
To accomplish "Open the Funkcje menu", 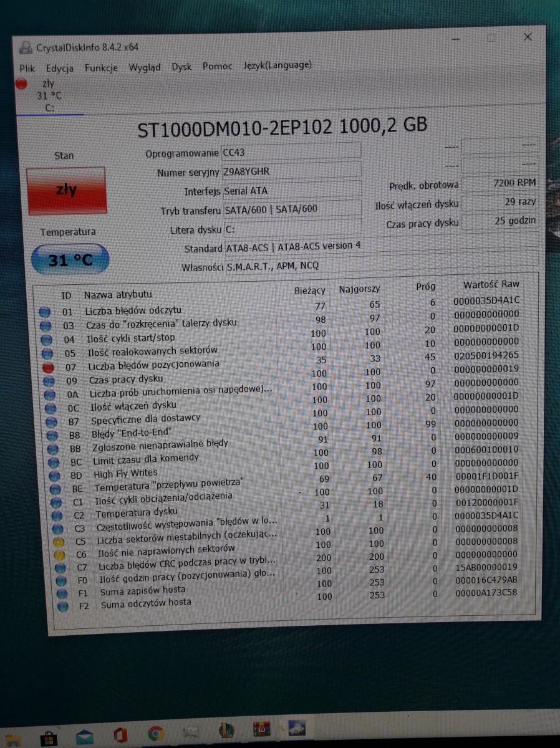I will [101, 68].
